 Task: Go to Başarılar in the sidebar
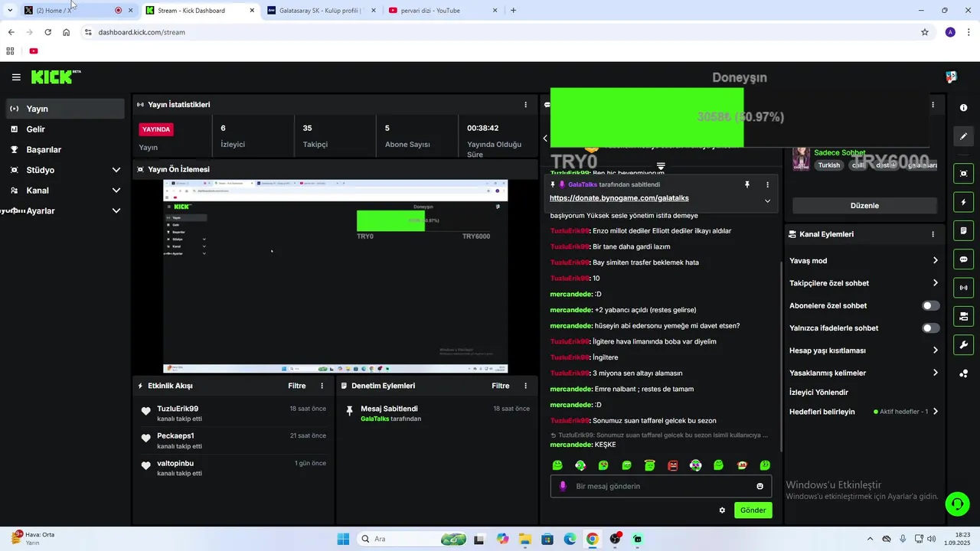[65, 150]
